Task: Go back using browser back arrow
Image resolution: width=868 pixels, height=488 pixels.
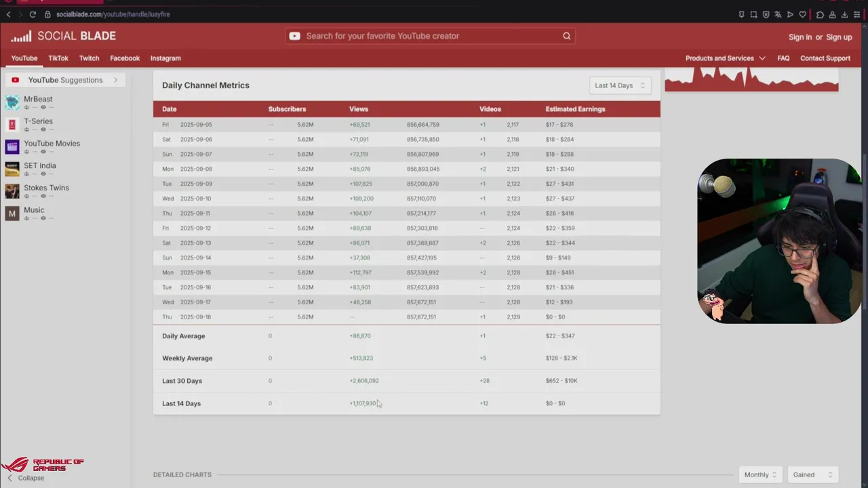Action: [x=8, y=14]
